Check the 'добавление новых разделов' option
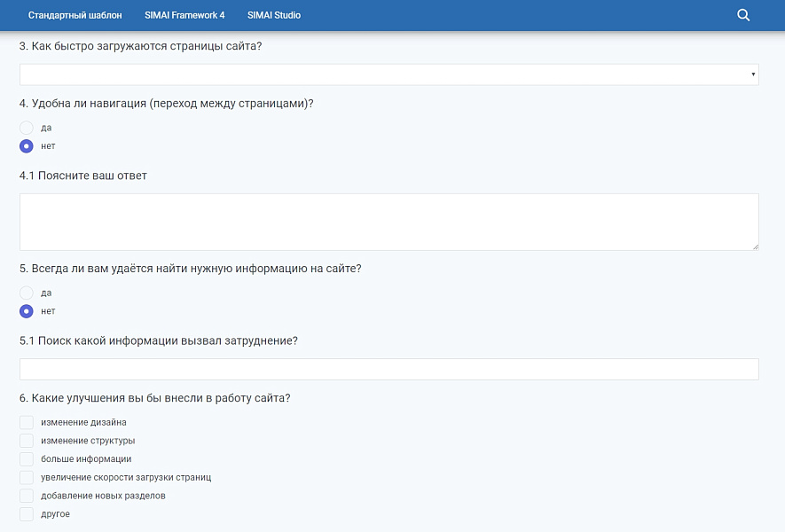The width and height of the screenshot is (785, 532). pyautogui.click(x=27, y=496)
